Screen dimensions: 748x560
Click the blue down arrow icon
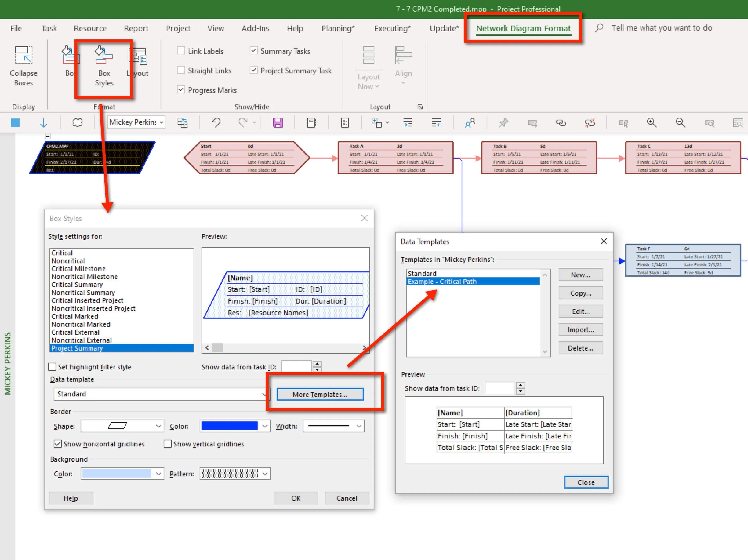43,122
